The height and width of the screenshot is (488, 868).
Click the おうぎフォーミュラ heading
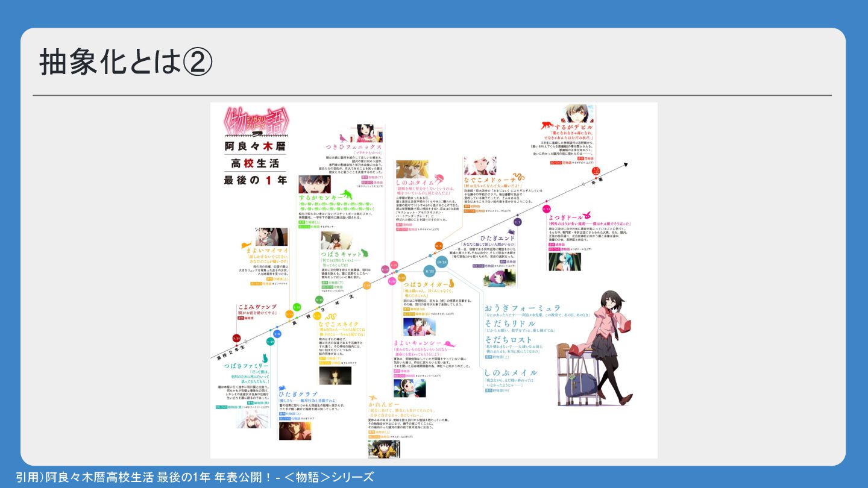(522, 308)
